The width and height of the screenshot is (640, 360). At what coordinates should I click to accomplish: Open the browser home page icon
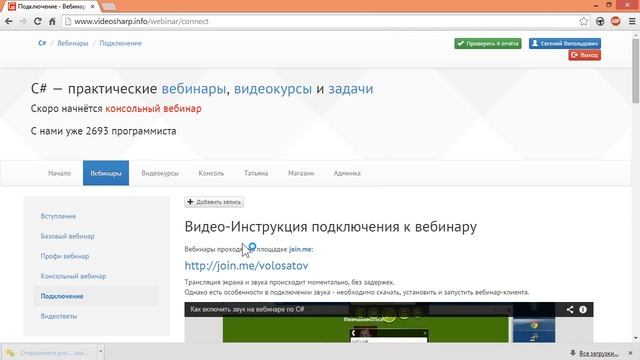(52, 21)
